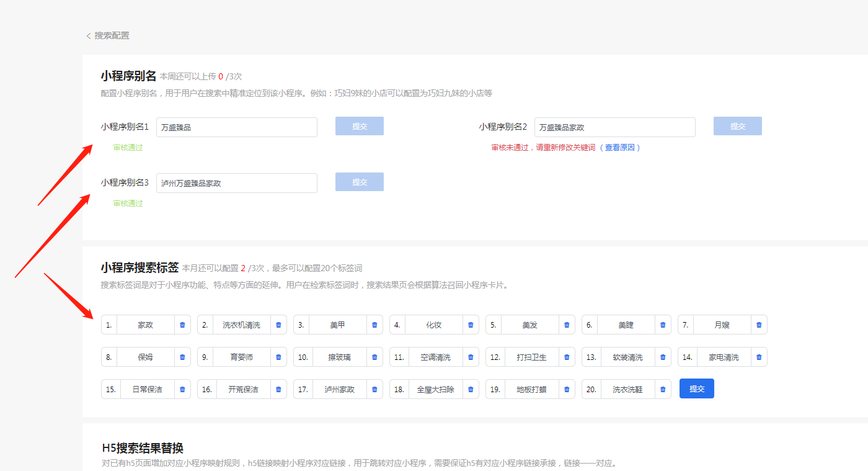Delete tag 9 育婴师 trash icon
Screen dimensions: 868x471
click(x=278, y=357)
